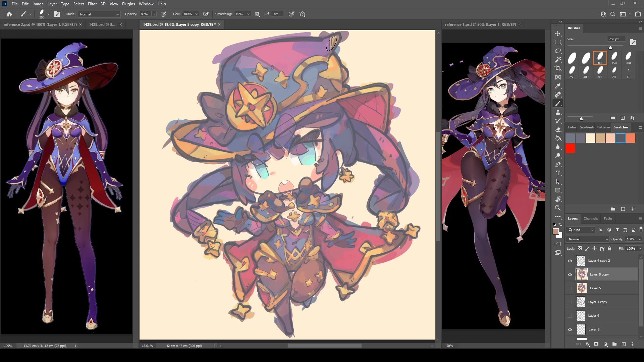The width and height of the screenshot is (644, 362).
Task: Select the Magic Wand tool
Action: (x=558, y=60)
